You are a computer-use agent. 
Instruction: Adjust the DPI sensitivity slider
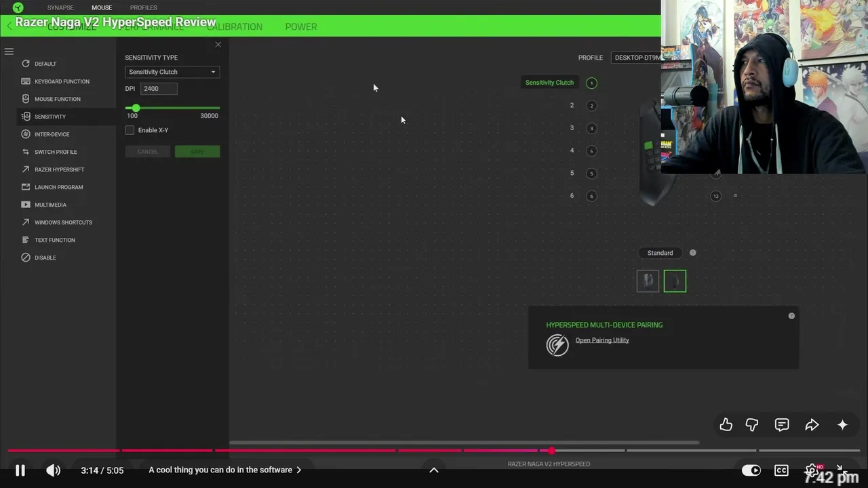(172, 108)
